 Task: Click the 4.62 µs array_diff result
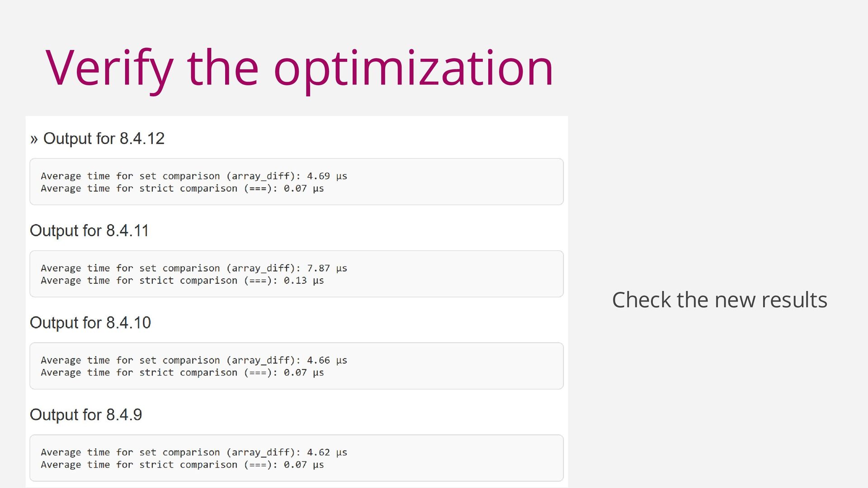click(x=326, y=453)
